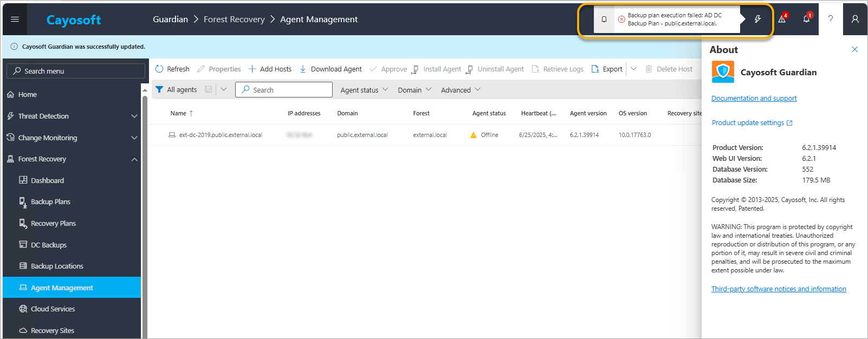Open Recovery Sites in the sidebar

pyautogui.click(x=52, y=330)
